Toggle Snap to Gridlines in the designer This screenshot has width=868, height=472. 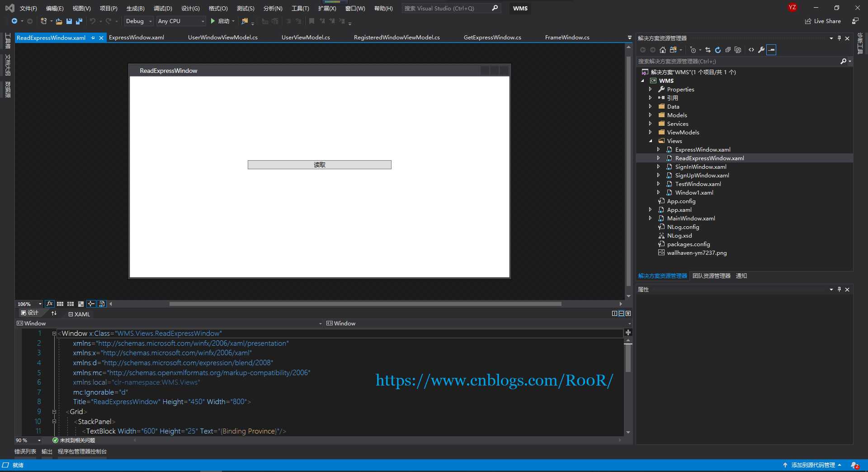(x=71, y=304)
